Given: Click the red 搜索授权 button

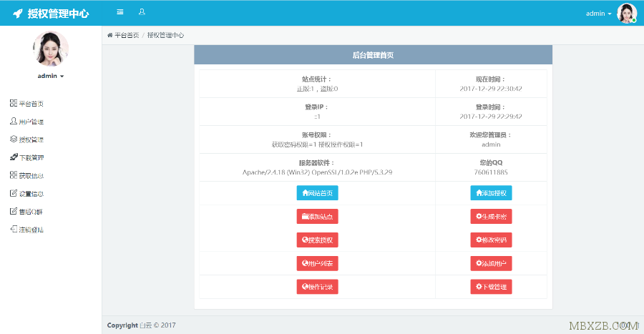Looking at the screenshot, I should 318,240.
